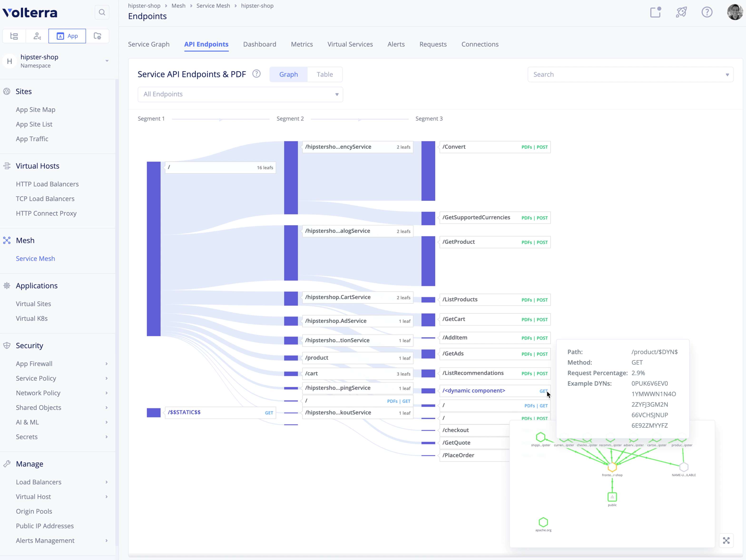Switch to Table view
The image size is (746, 560).
(325, 74)
